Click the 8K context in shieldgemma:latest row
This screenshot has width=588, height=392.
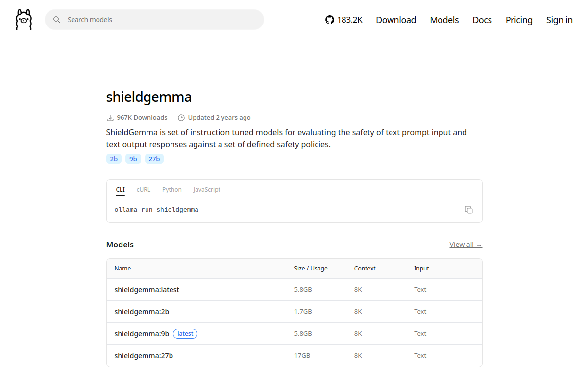click(x=358, y=290)
